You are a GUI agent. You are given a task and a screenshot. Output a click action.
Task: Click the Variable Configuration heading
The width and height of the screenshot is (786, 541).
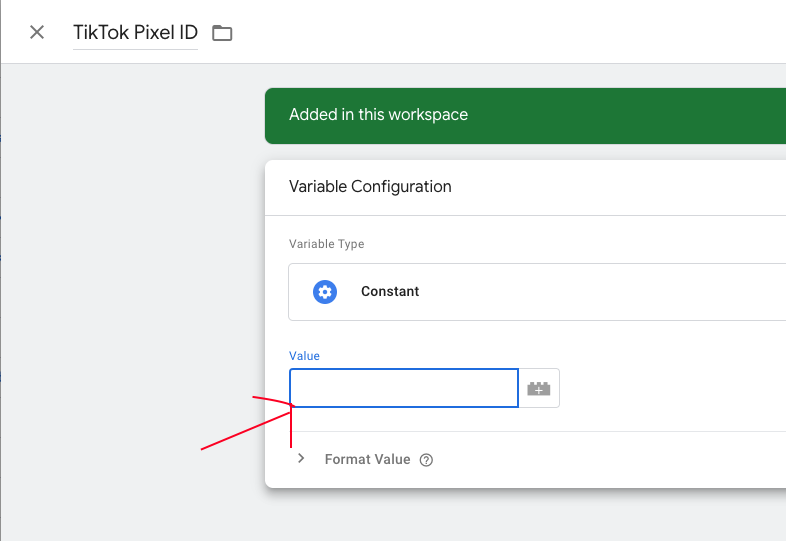[370, 187]
